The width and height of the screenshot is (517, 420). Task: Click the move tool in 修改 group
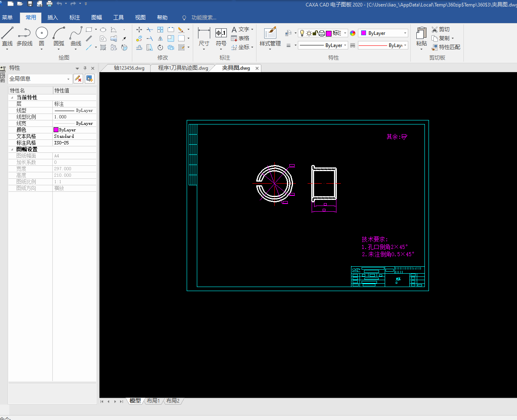pyautogui.click(x=139, y=30)
